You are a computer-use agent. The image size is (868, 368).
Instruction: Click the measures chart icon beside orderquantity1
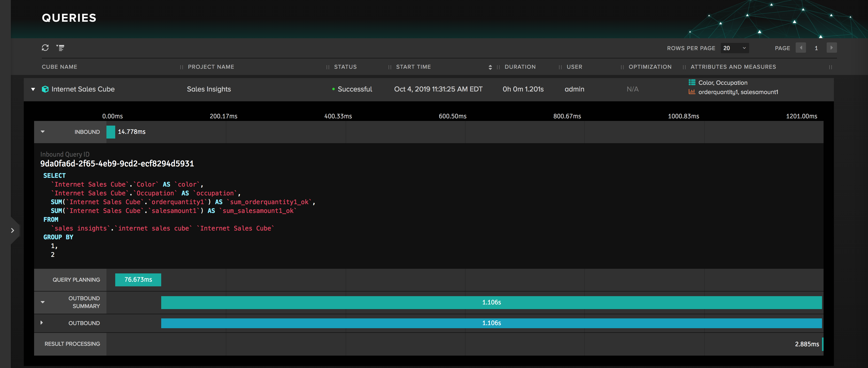coord(692,92)
